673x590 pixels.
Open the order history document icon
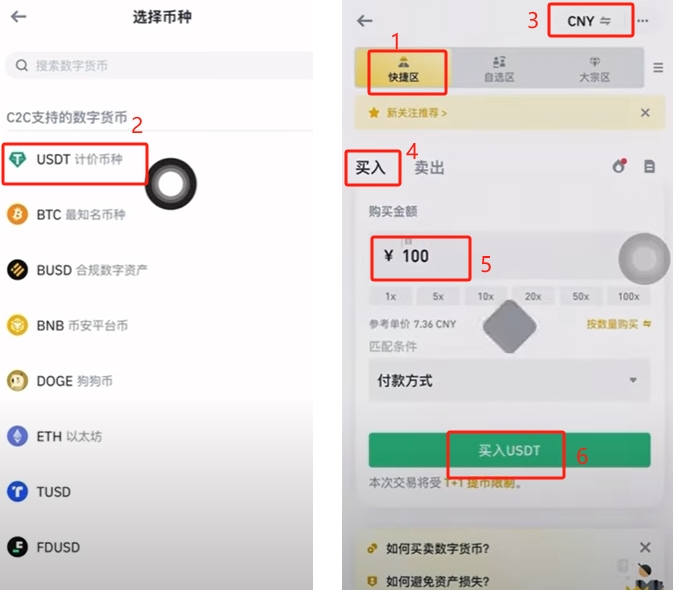tap(649, 166)
